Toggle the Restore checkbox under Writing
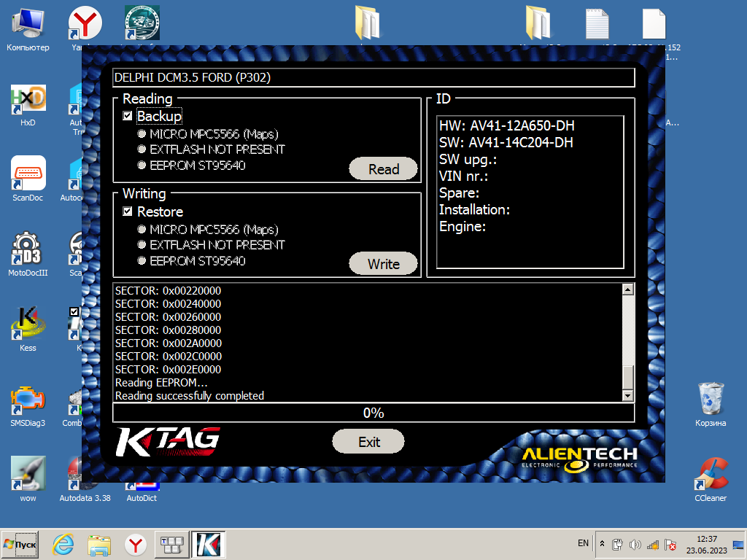Image resolution: width=747 pixels, height=560 pixels. (x=128, y=211)
